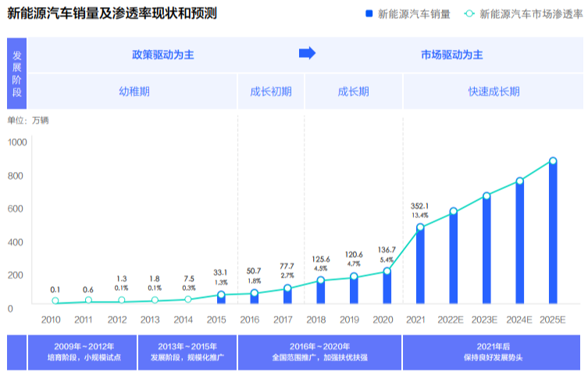This screenshot has height=376, width=588.
Task: Click the penetration line marker at 2010
Action: (55, 301)
